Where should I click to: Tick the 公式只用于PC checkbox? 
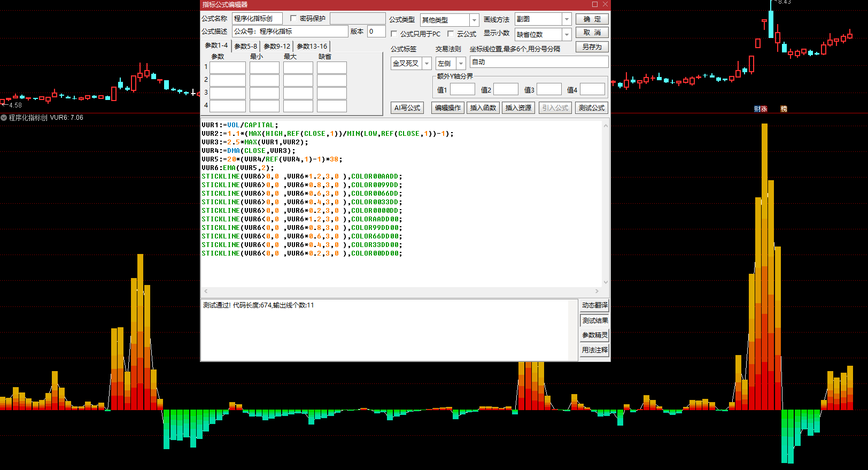[x=394, y=34]
